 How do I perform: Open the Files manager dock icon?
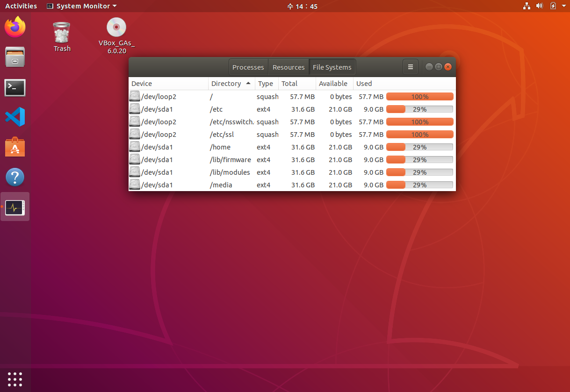15,57
